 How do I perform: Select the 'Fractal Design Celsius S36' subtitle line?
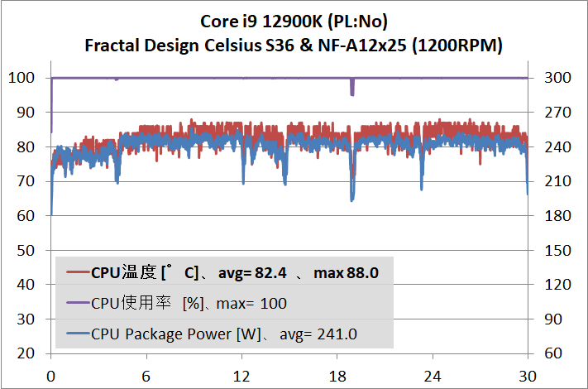point(294,46)
